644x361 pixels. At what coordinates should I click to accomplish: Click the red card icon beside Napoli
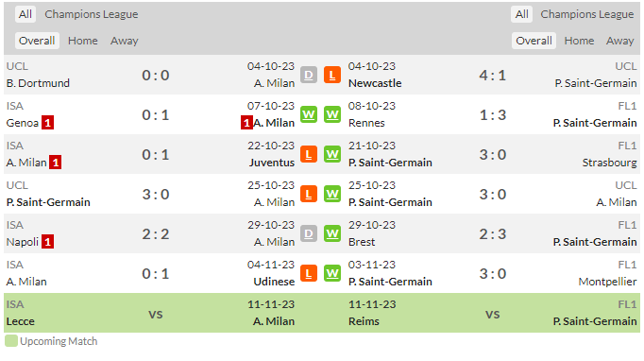click(47, 242)
